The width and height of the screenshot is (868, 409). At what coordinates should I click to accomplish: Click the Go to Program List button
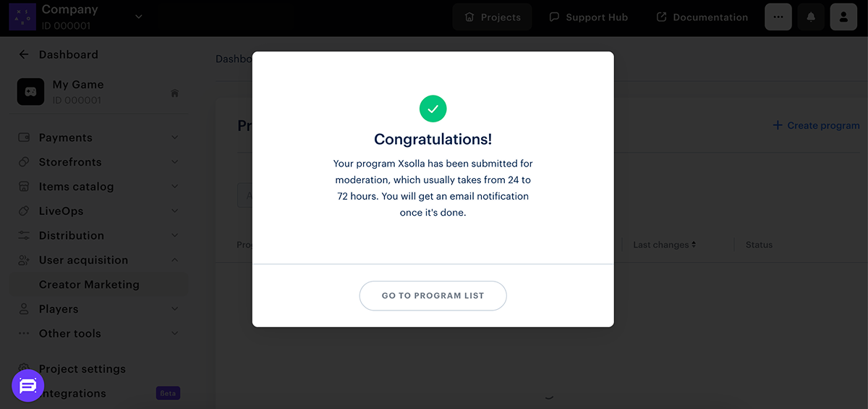pos(433,295)
